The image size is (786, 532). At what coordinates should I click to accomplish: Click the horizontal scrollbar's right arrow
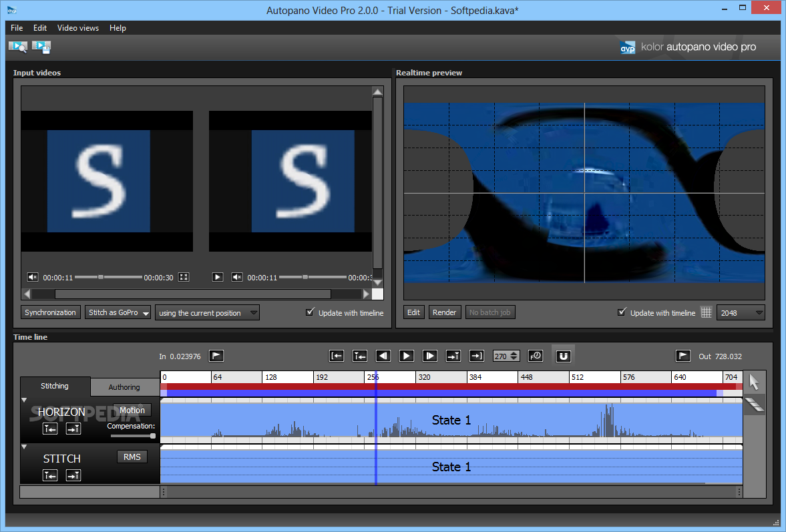(x=367, y=294)
